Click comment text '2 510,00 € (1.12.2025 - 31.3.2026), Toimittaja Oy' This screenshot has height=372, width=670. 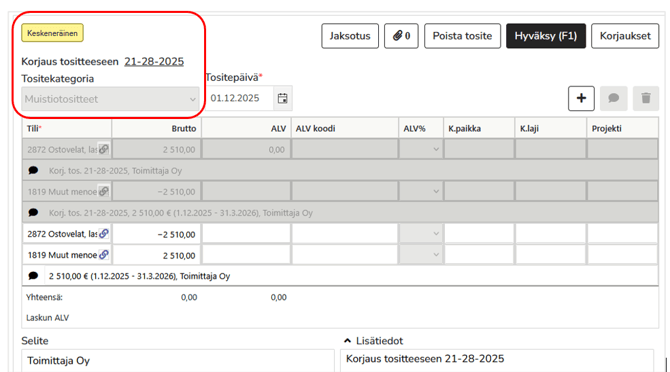click(139, 276)
